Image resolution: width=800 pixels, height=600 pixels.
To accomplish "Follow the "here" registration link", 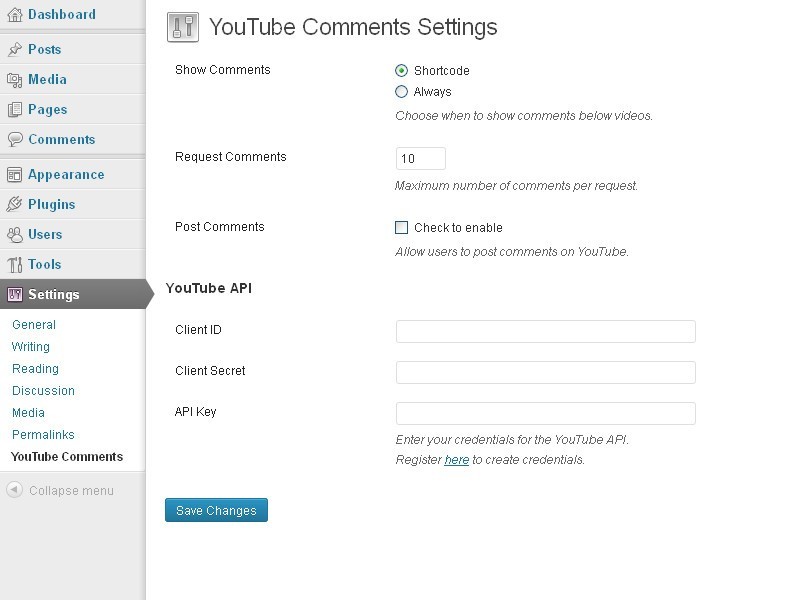I will (x=457, y=460).
